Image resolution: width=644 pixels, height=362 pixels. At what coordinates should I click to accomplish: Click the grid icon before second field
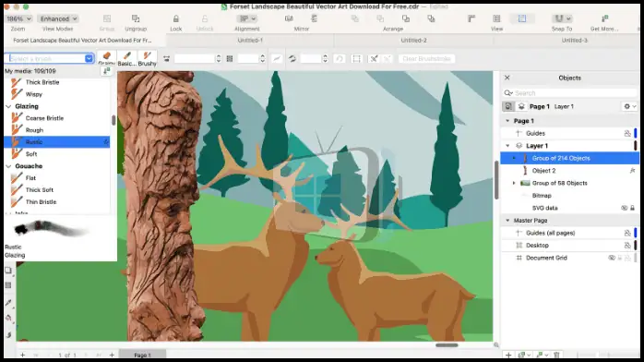tap(230, 59)
